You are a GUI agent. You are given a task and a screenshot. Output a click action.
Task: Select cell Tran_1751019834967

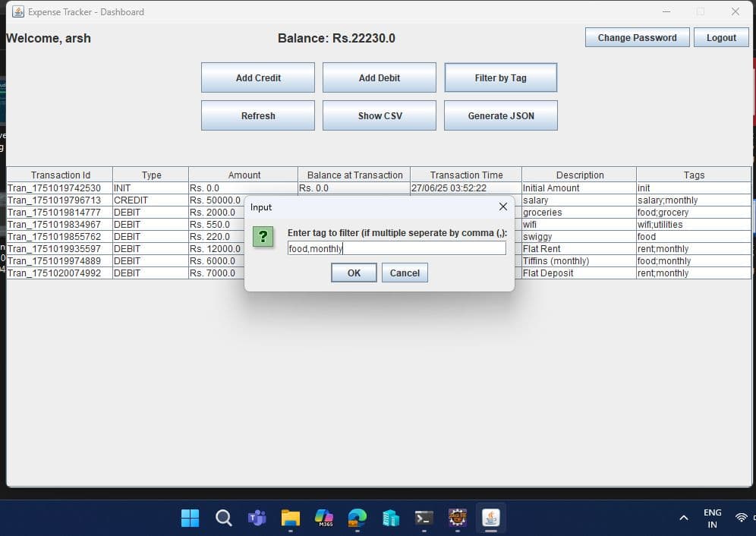coord(60,224)
